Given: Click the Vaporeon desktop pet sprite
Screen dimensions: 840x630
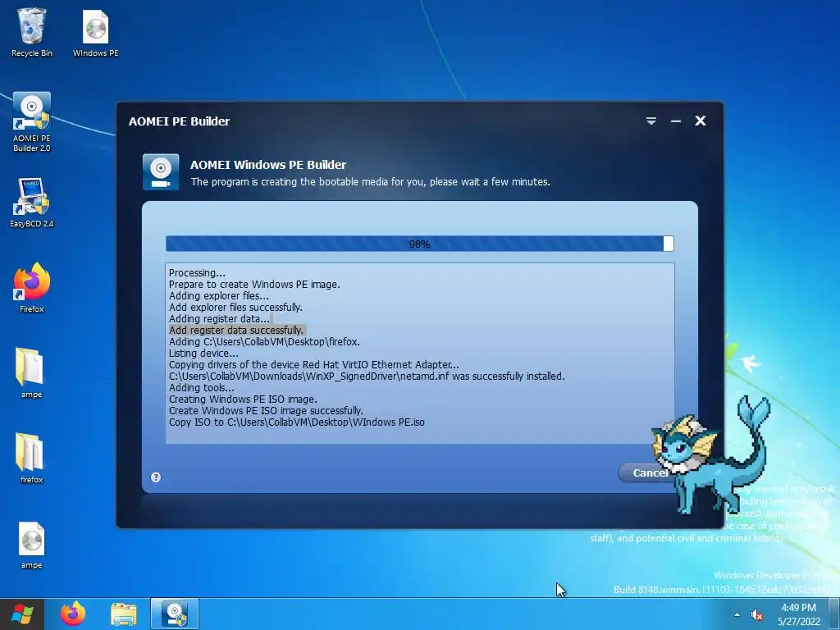Looking at the screenshot, I should tap(710, 455).
